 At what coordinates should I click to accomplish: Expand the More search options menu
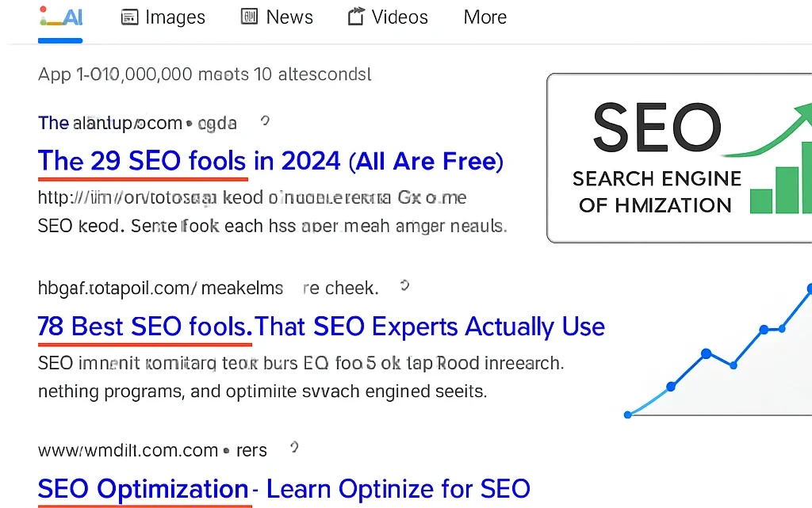(x=485, y=17)
